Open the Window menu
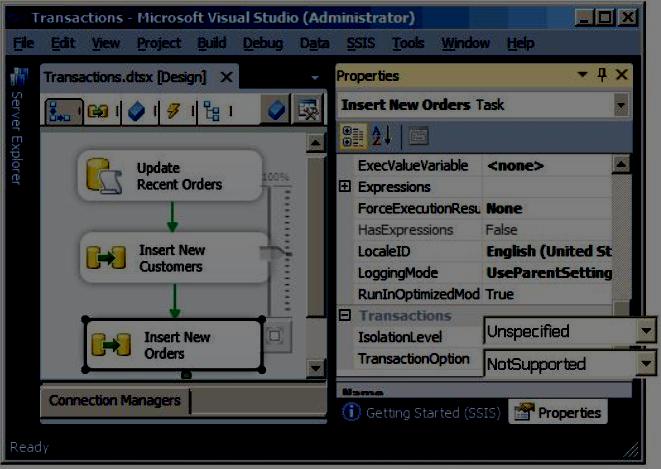 465,43
